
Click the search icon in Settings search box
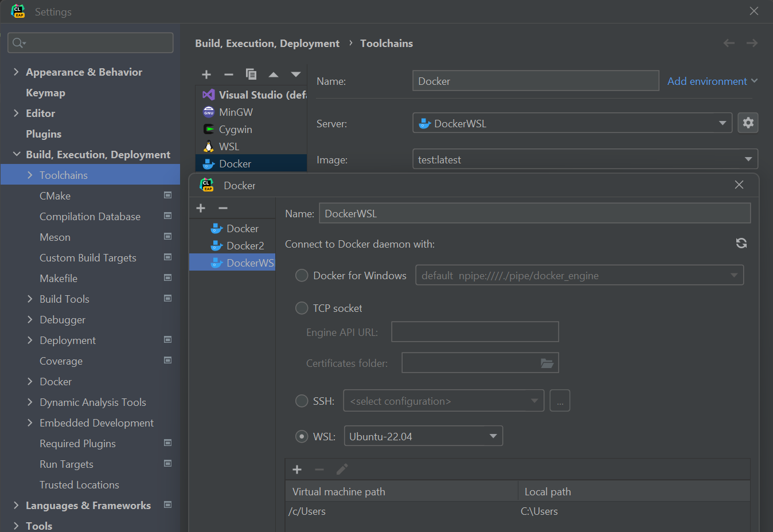[18, 43]
